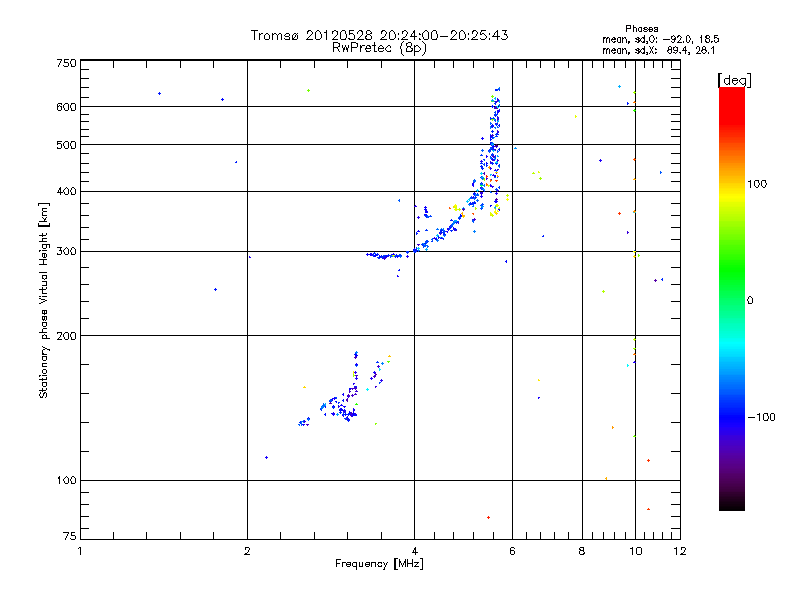Viewport: 800px width, 600px height.
Task: Click the y-axis tick label '75'
Action: pyautogui.click(x=70, y=536)
